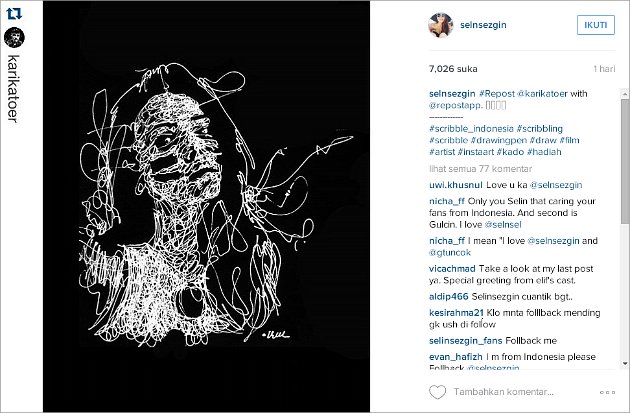Open the @karikatoer mention link
This screenshot has width=630, height=413.
542,94
